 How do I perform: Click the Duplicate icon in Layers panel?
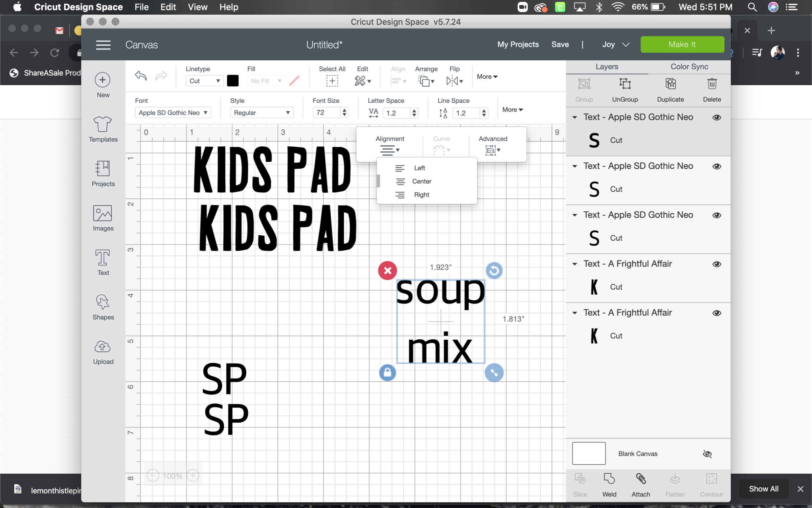[670, 84]
